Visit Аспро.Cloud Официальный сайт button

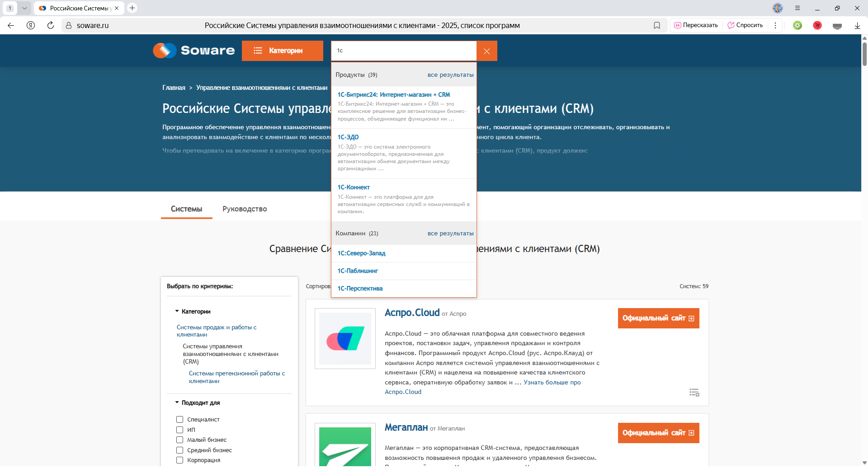click(658, 318)
